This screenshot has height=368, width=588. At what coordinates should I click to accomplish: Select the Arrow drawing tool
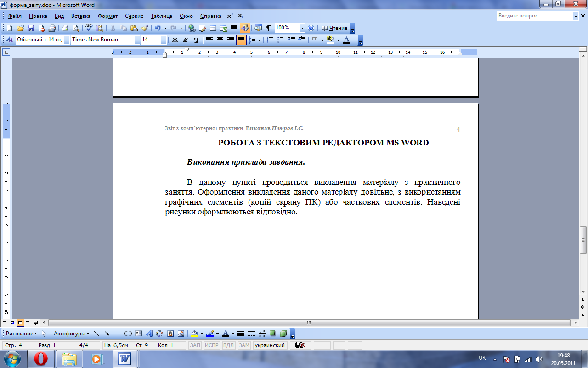coord(107,333)
